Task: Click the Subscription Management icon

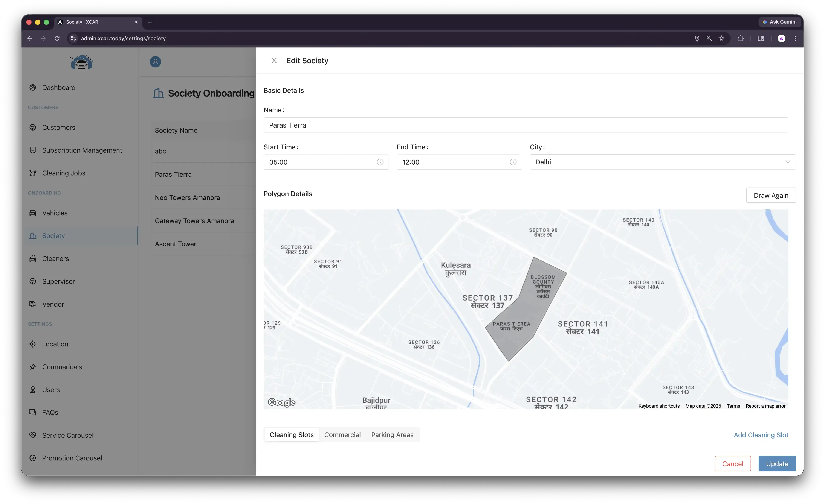Action: click(x=33, y=150)
